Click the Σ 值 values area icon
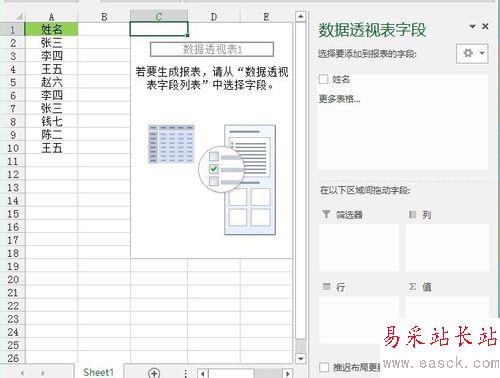 tap(413, 287)
